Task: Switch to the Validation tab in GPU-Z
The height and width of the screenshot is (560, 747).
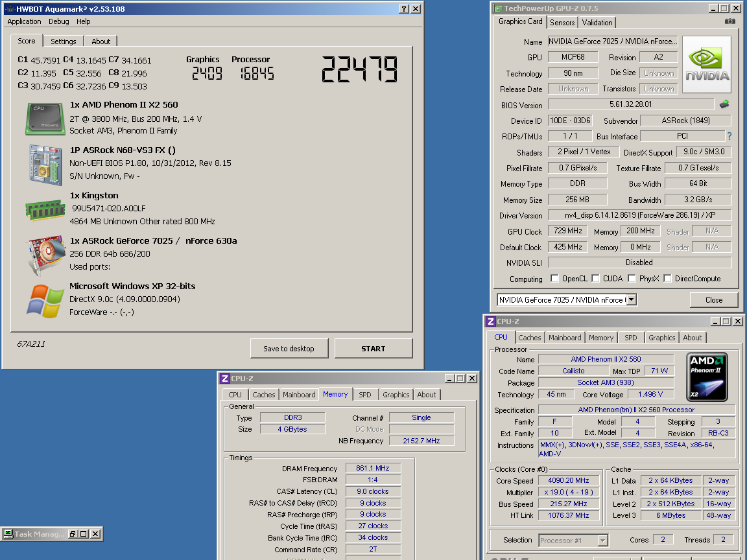Action: [x=597, y=23]
